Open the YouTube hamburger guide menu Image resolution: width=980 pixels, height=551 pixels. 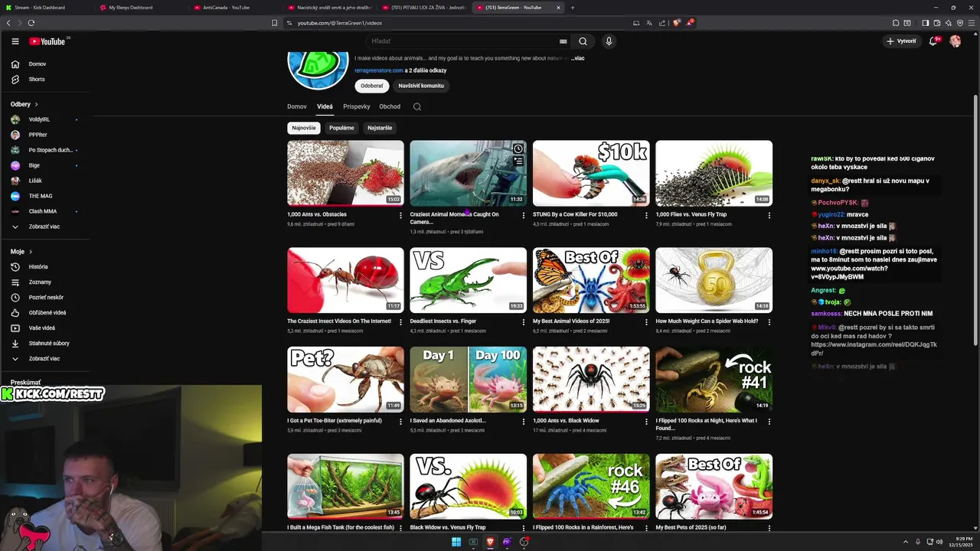(15, 41)
